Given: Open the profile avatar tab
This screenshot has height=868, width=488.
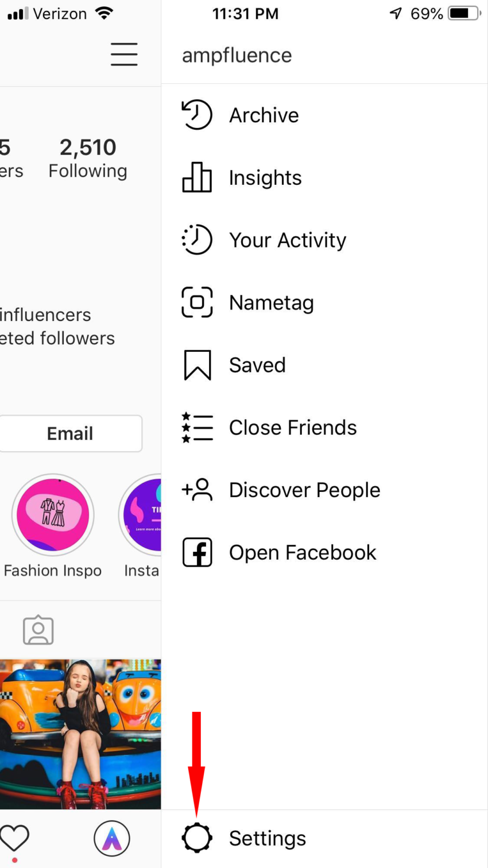Looking at the screenshot, I should 112,838.
